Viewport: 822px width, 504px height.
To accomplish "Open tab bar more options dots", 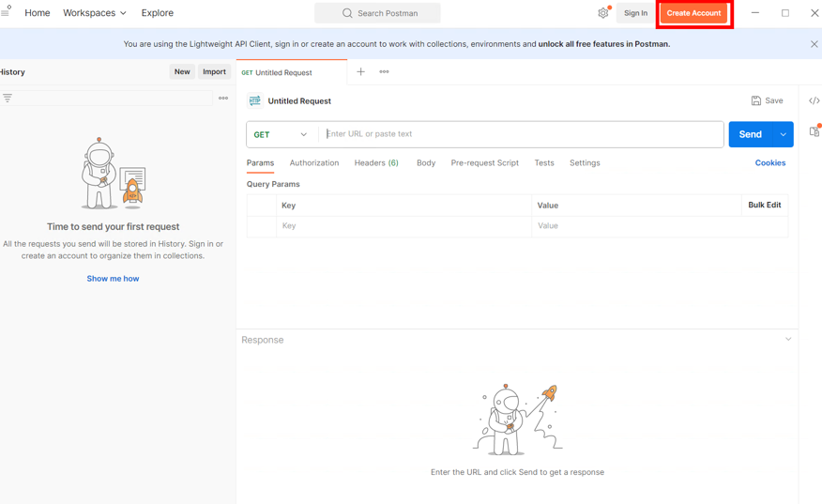I will (385, 72).
